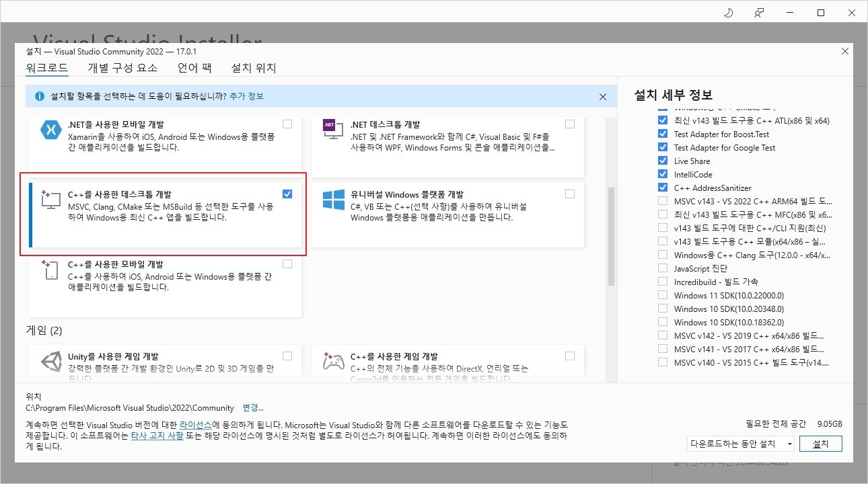Check MSVC v141 - VS 2017 build tools
This screenshot has width=868, height=484.
(663, 349)
